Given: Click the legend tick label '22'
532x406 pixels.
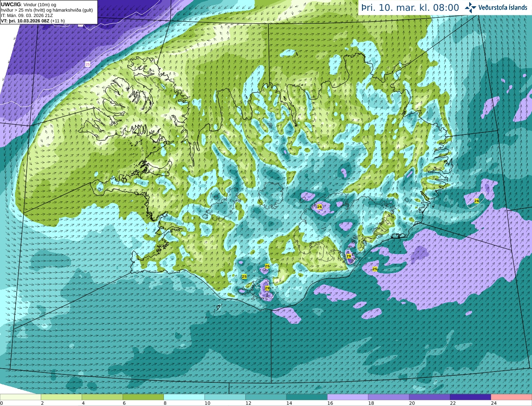Looking at the screenshot, I should tap(453, 403).
